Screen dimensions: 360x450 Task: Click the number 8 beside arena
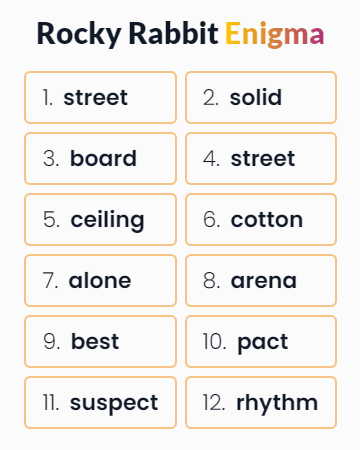pyautogui.click(x=211, y=281)
